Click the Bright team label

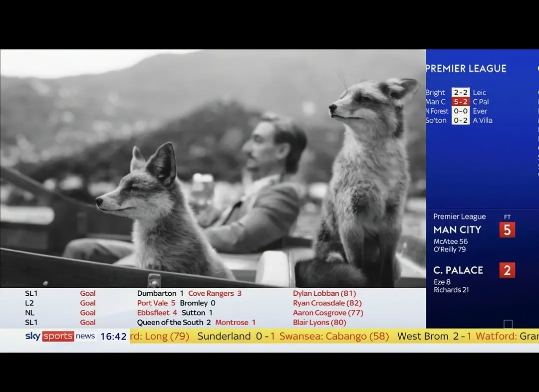click(435, 92)
